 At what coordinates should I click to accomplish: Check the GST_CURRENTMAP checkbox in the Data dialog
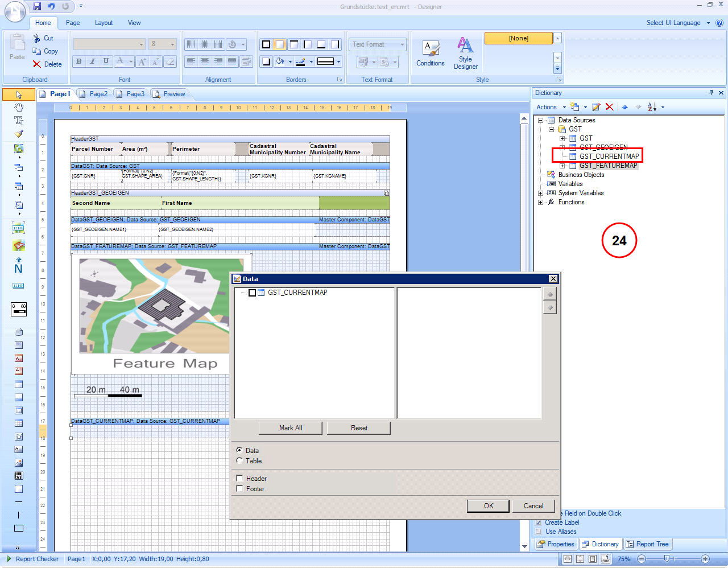click(253, 292)
